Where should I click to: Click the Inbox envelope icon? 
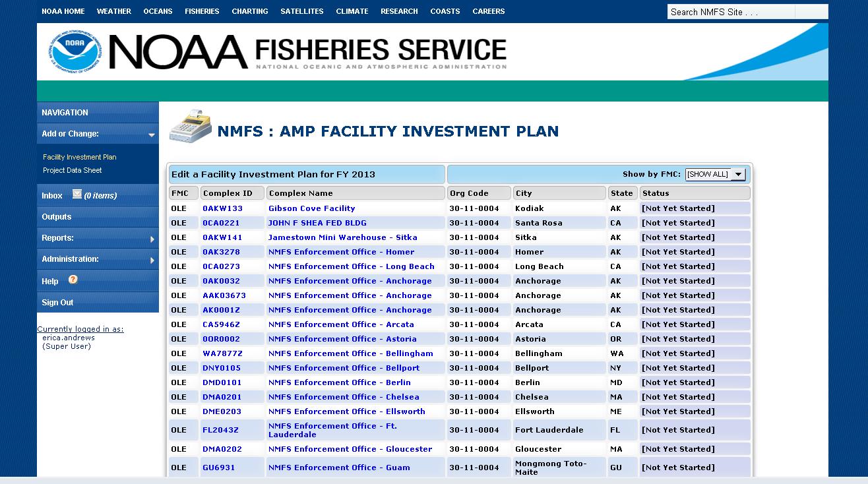pos(77,194)
